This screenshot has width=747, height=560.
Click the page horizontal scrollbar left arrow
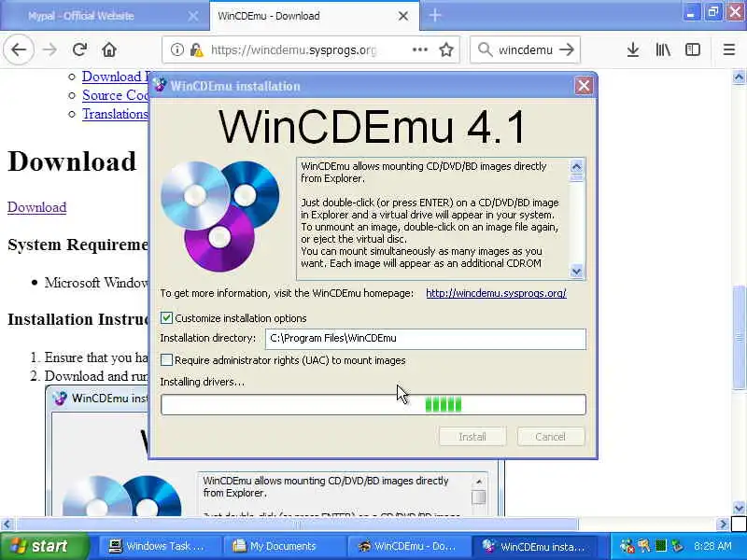7,525
